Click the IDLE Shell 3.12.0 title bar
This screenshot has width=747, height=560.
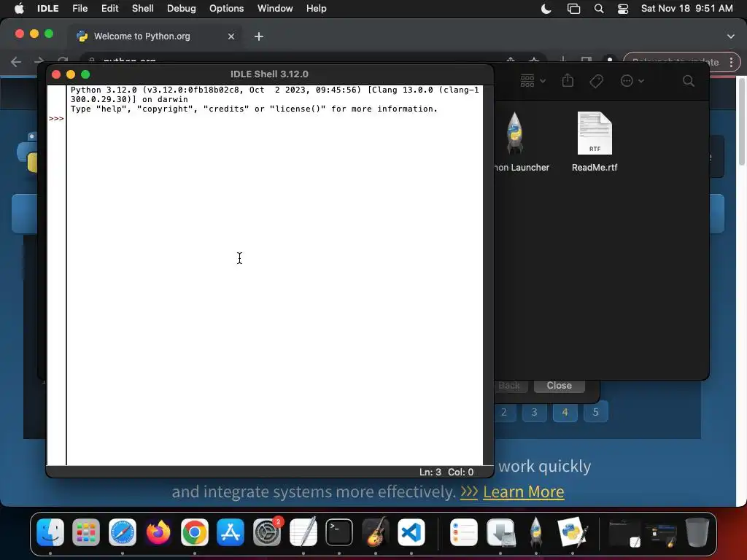pyautogui.click(x=269, y=74)
